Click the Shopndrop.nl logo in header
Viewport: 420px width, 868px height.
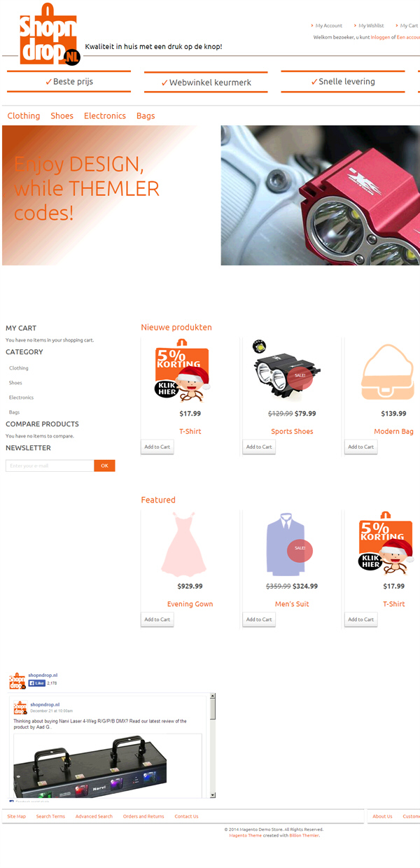(x=48, y=34)
